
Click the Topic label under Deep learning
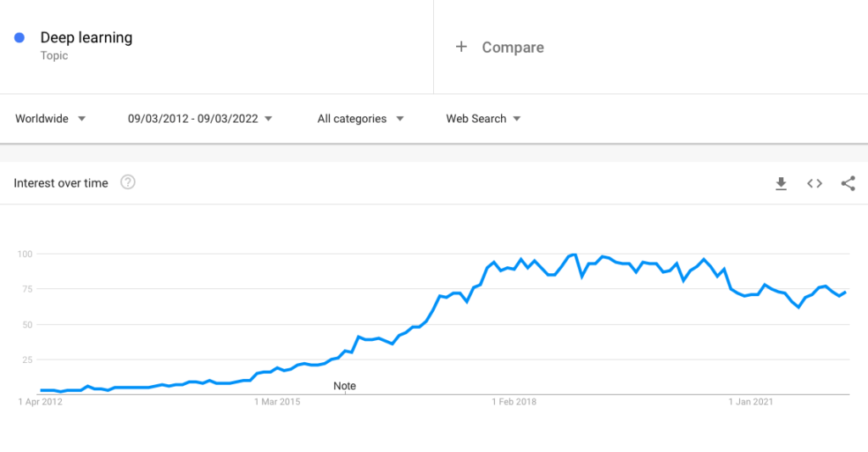click(54, 56)
